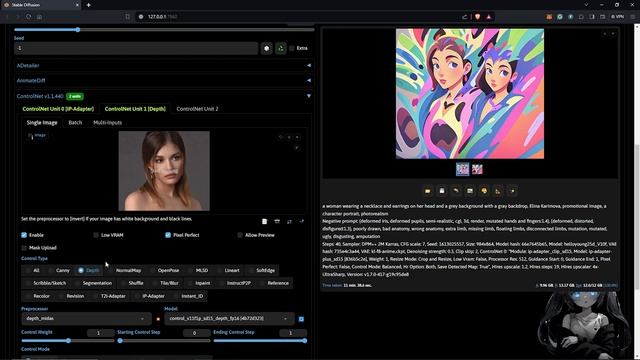This screenshot has height=360, width=640.
Task: Select the SoftEdge control type
Action: (x=262, y=270)
